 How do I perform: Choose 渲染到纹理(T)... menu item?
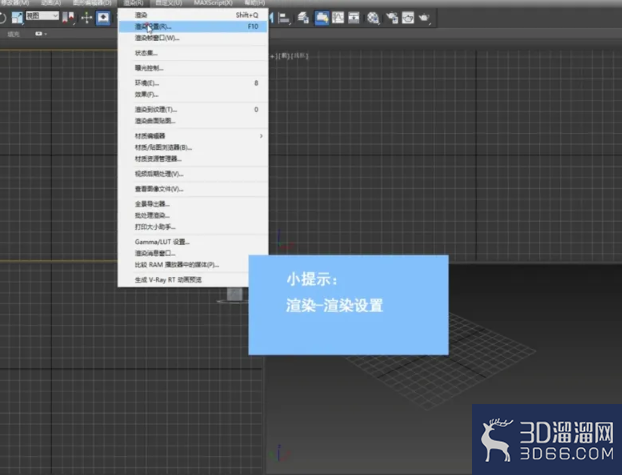pyautogui.click(x=193, y=110)
